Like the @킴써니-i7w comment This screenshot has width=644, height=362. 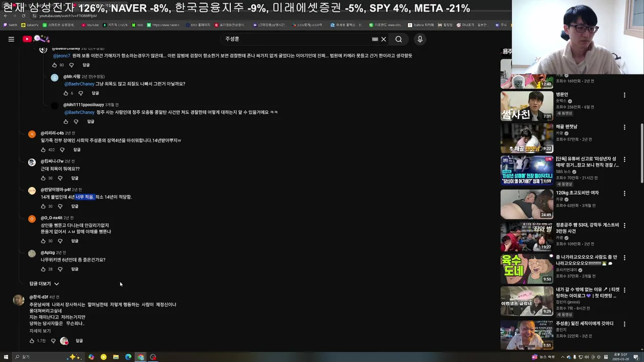(43, 178)
